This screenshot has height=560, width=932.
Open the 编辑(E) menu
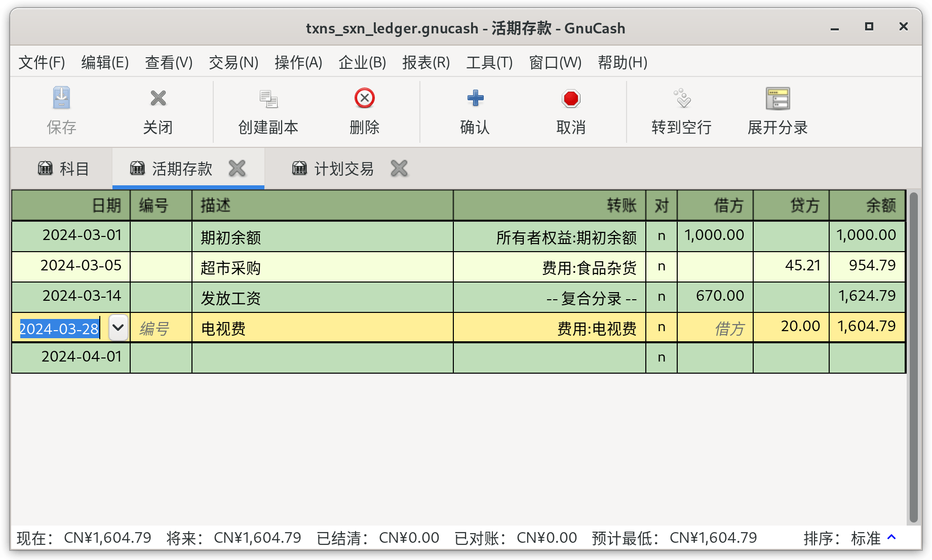[x=105, y=62]
